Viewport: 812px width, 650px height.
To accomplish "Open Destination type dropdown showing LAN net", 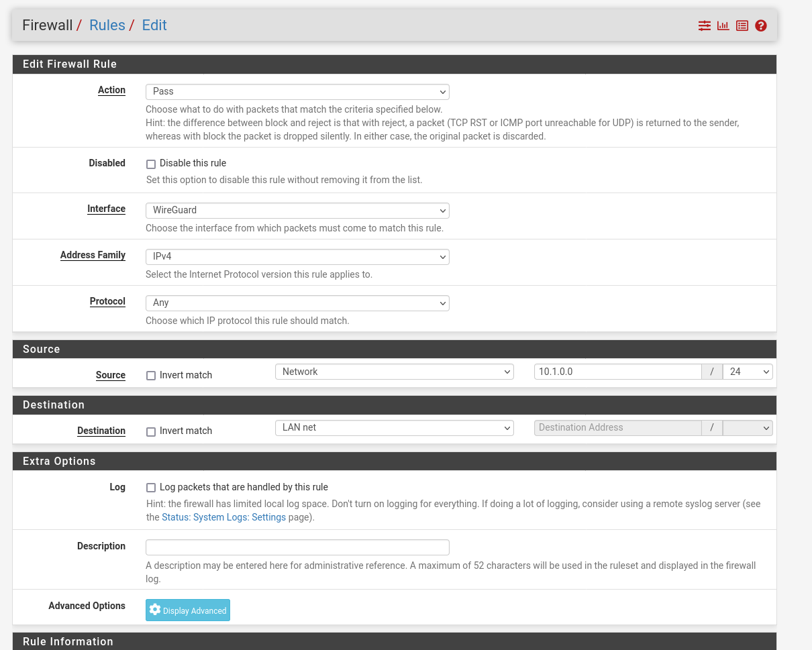I will (x=395, y=427).
